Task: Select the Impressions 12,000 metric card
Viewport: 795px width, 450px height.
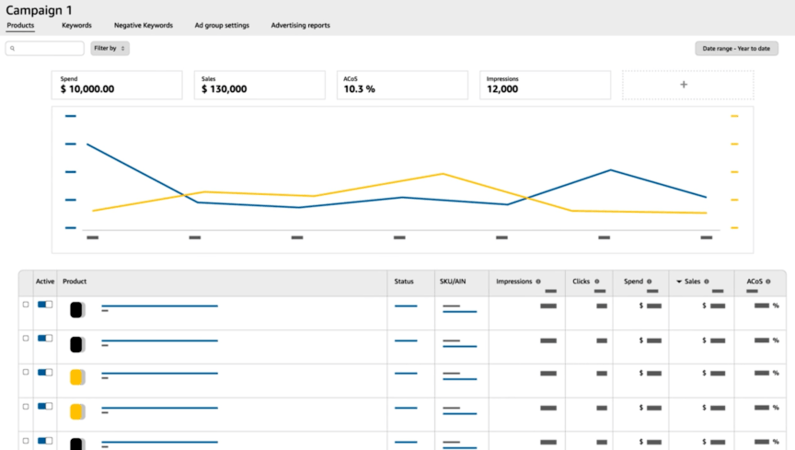Action: click(x=545, y=85)
